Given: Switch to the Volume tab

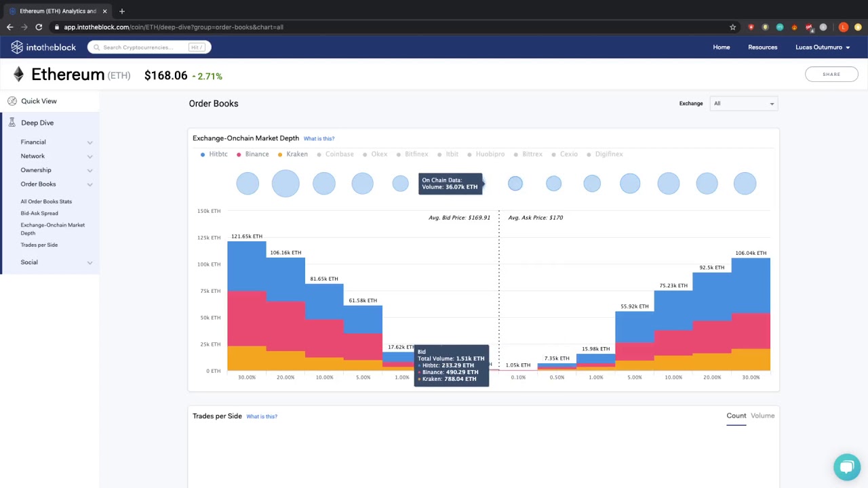Looking at the screenshot, I should pos(762,415).
